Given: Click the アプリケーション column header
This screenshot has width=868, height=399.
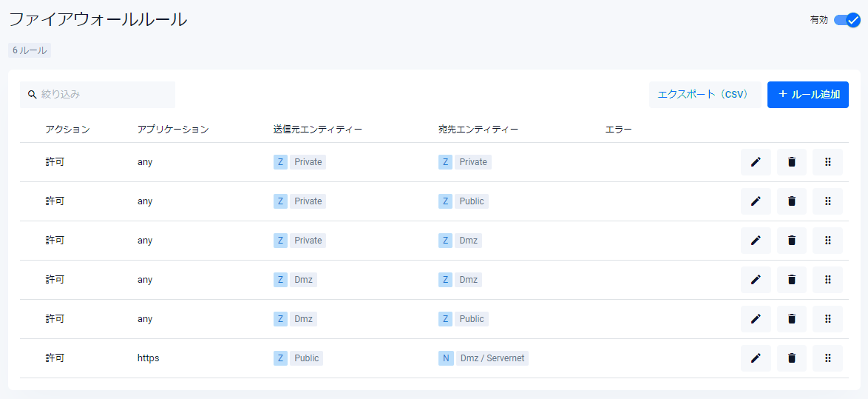Looking at the screenshot, I should [x=173, y=130].
